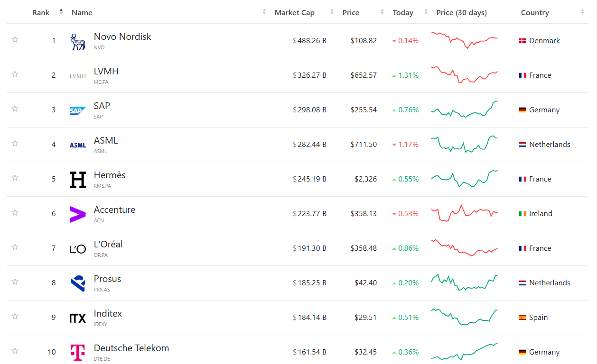The height and width of the screenshot is (364, 597).
Task: Click France flag in Hermès row
Action: 523,179
